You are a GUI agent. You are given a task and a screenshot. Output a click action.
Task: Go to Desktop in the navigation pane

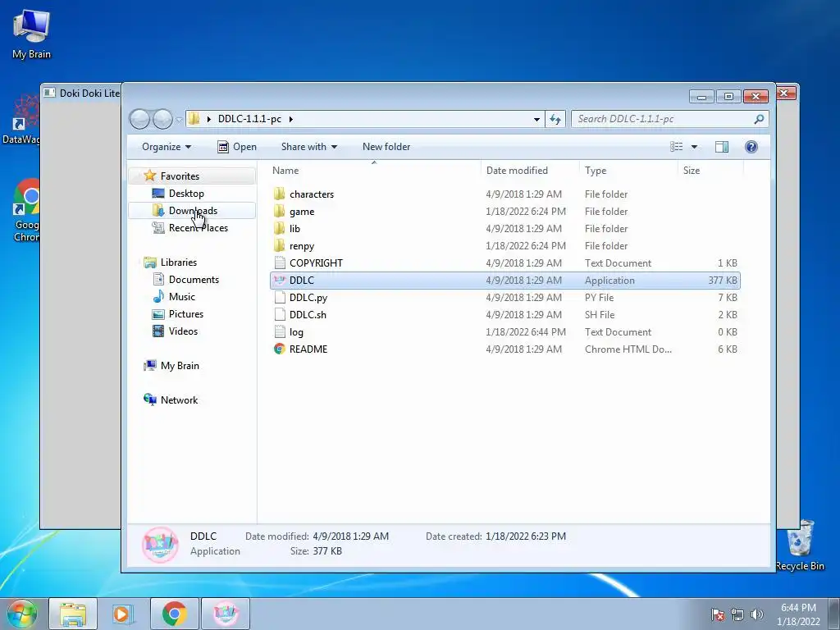(x=186, y=193)
